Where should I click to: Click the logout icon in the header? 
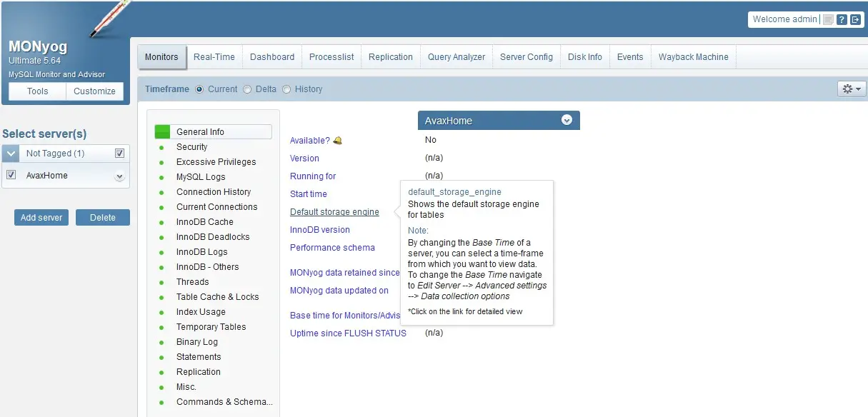click(x=855, y=20)
